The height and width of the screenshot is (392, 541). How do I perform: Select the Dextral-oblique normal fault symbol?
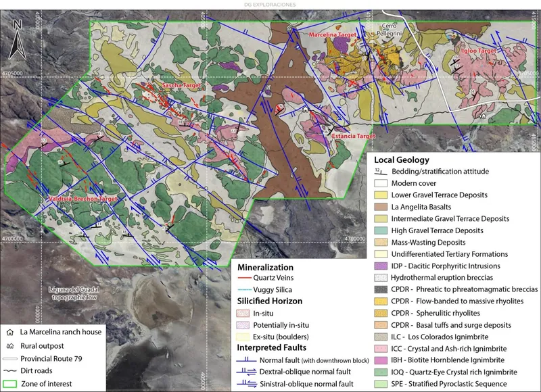click(x=246, y=372)
